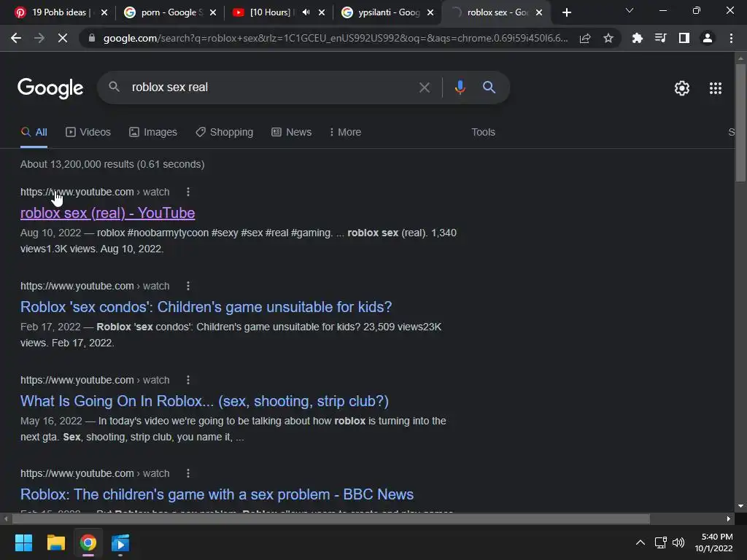Click the Chrome taskbar icon

[88, 542]
